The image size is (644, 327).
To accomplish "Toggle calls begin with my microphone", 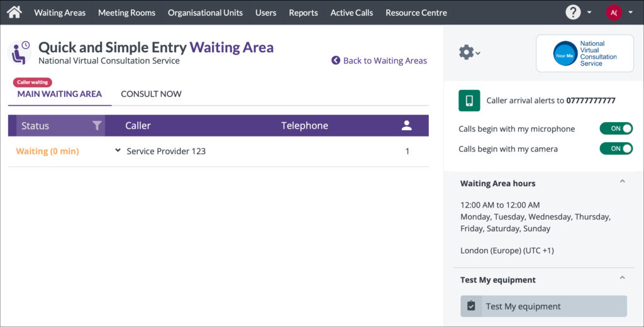I will coord(616,129).
